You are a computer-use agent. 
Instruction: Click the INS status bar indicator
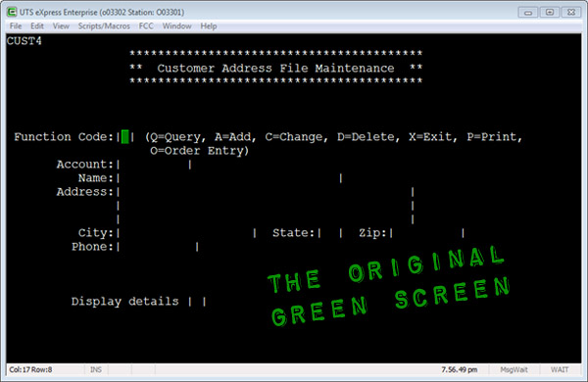tap(96, 369)
